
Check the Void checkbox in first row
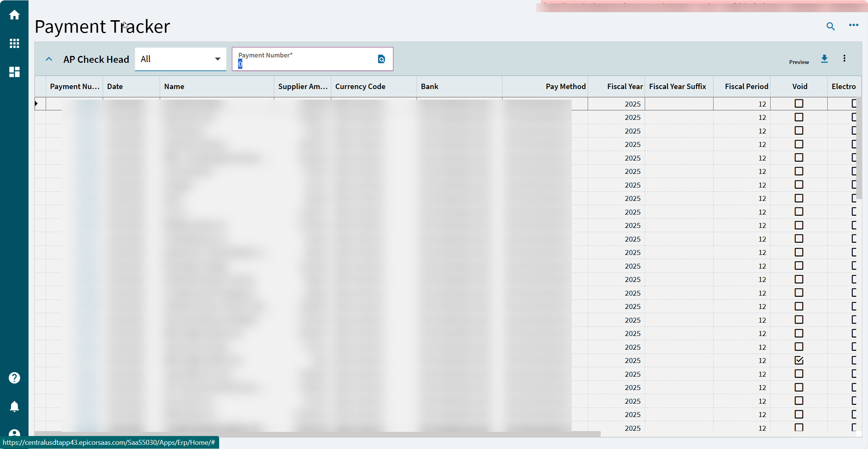(x=799, y=103)
